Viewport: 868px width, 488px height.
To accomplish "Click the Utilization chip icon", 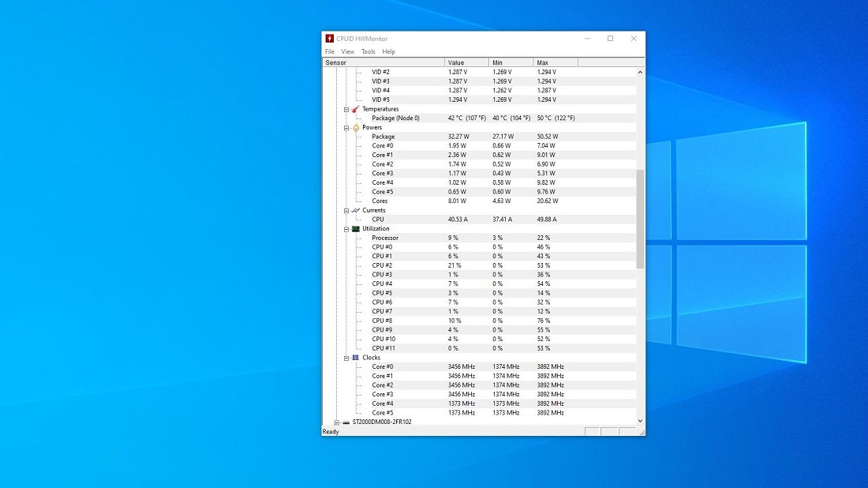I will (x=355, y=229).
